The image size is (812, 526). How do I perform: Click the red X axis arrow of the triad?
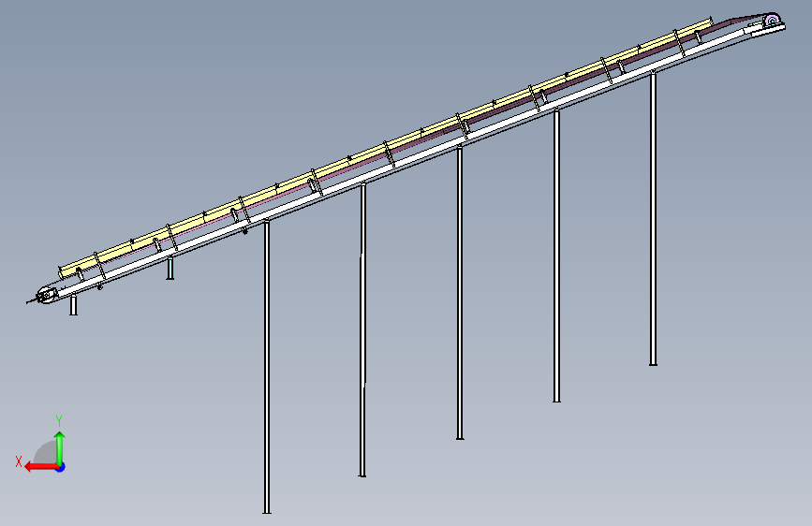(x=41, y=467)
